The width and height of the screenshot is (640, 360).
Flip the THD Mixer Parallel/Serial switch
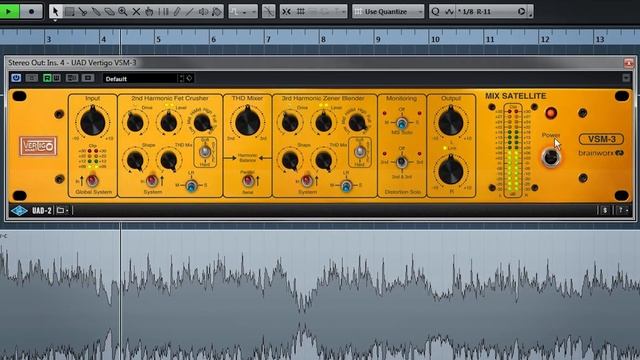(248, 180)
